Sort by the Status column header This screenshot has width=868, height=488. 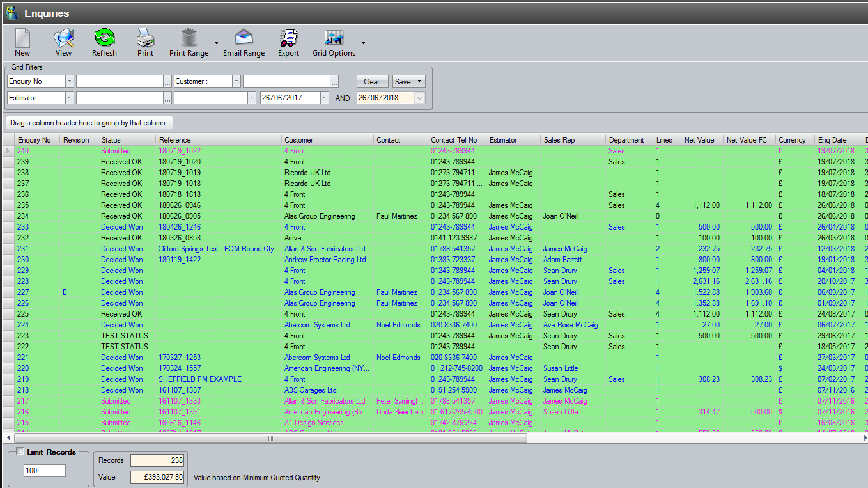(x=111, y=140)
